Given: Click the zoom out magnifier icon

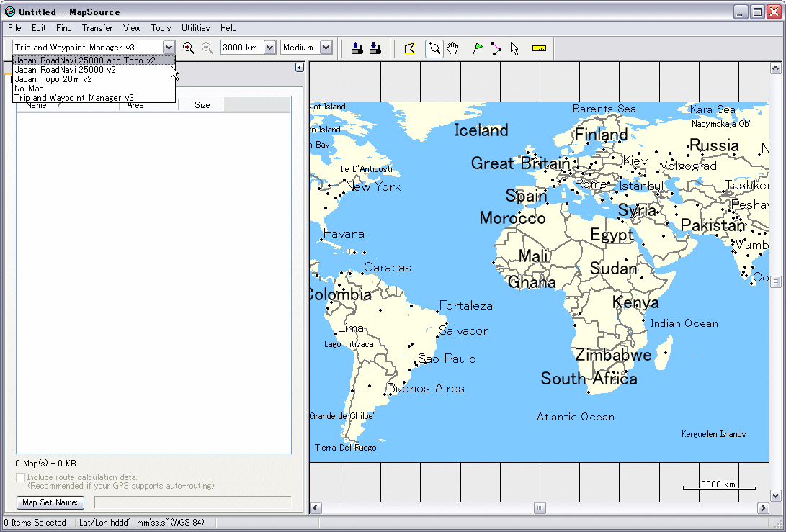Looking at the screenshot, I should tap(207, 48).
